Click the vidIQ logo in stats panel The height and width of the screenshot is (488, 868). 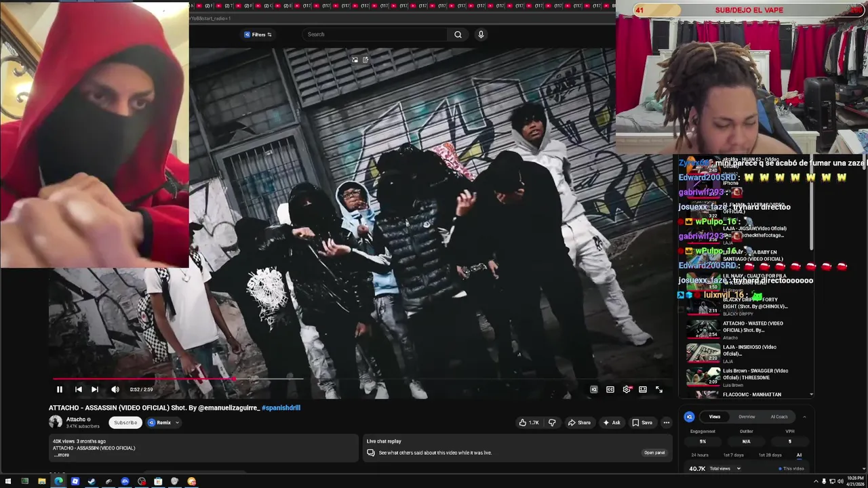click(x=689, y=417)
